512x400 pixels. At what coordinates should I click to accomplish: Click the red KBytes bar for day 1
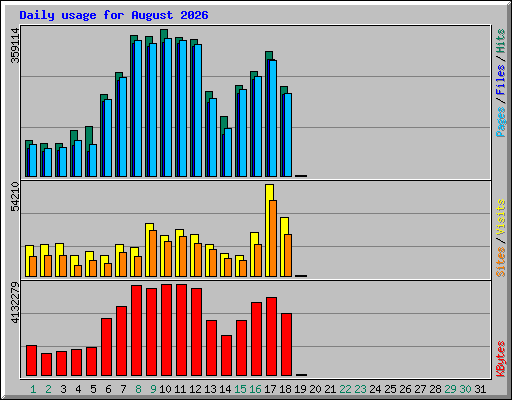click(31, 361)
